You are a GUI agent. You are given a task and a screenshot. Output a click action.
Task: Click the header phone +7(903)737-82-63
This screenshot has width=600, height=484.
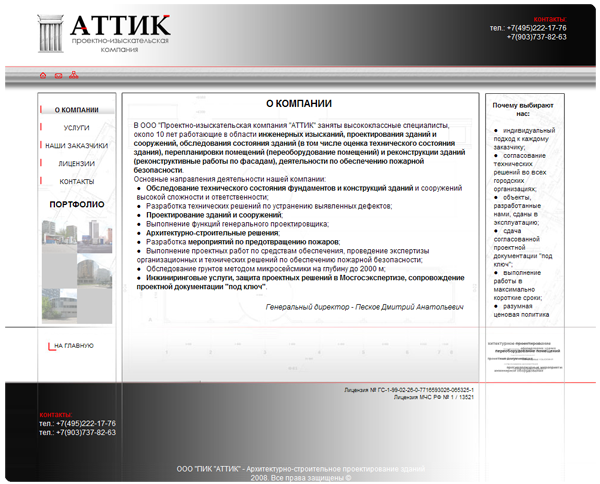click(536, 37)
